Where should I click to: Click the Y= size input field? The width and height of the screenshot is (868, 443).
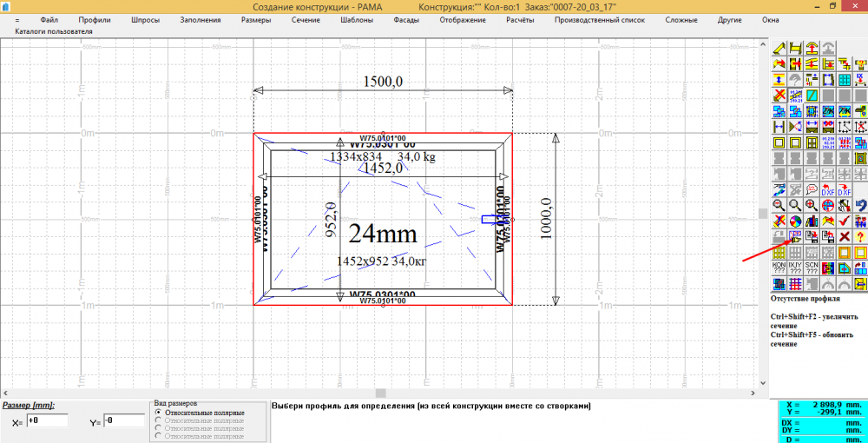click(x=124, y=420)
